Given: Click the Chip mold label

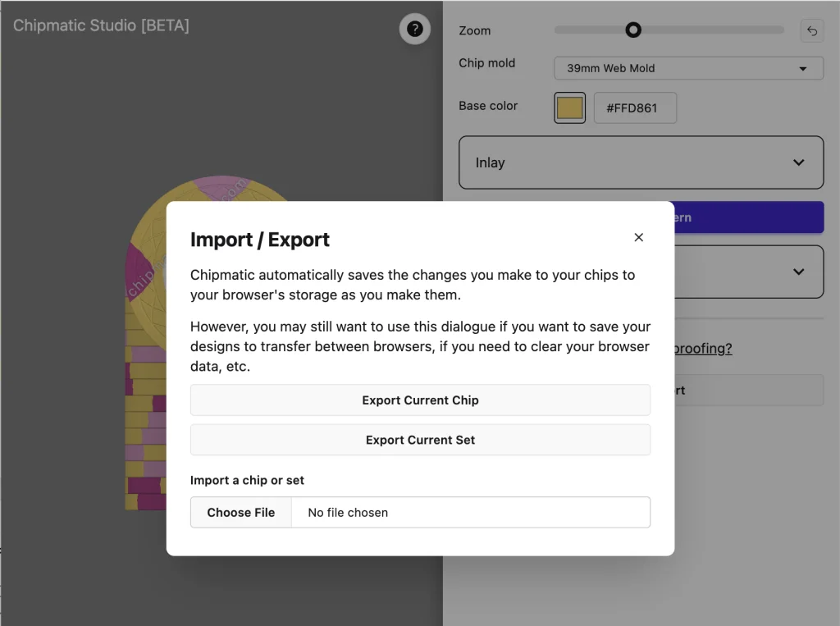Looking at the screenshot, I should pyautogui.click(x=487, y=62).
